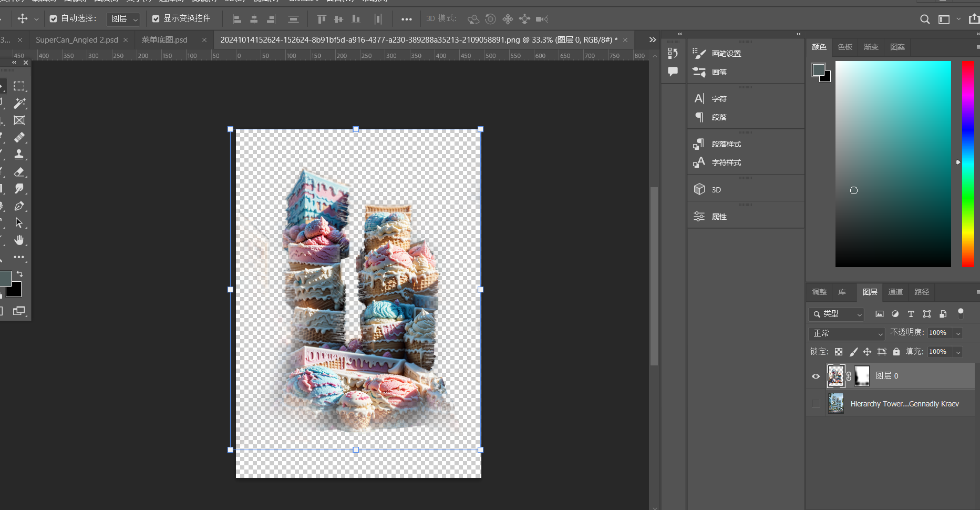Lock all for the layer

pyautogui.click(x=896, y=352)
